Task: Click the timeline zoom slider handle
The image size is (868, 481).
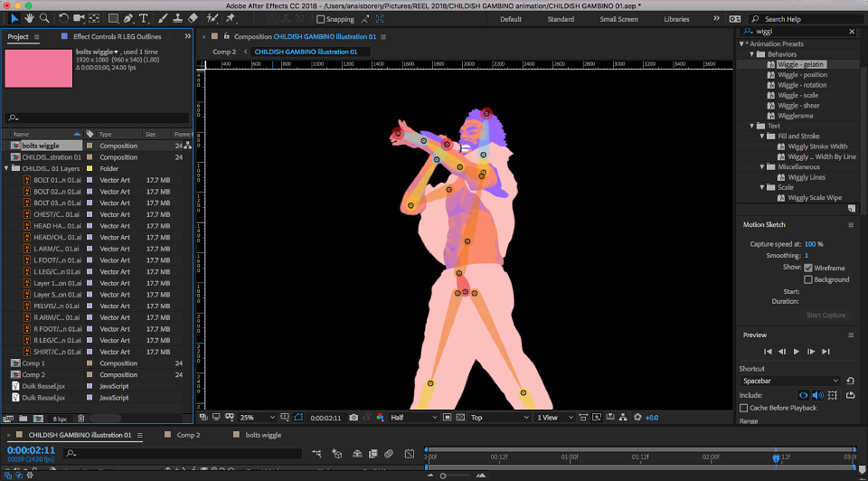Action: coord(443,476)
